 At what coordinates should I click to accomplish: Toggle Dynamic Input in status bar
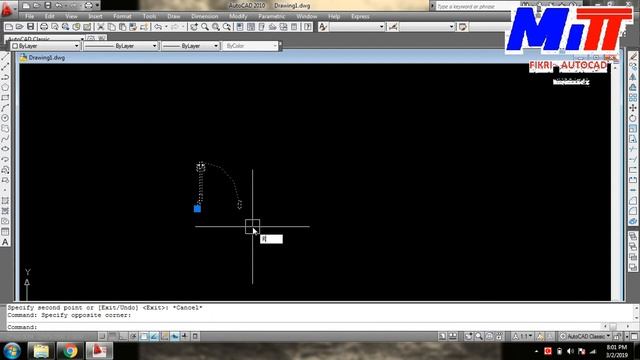[175, 336]
